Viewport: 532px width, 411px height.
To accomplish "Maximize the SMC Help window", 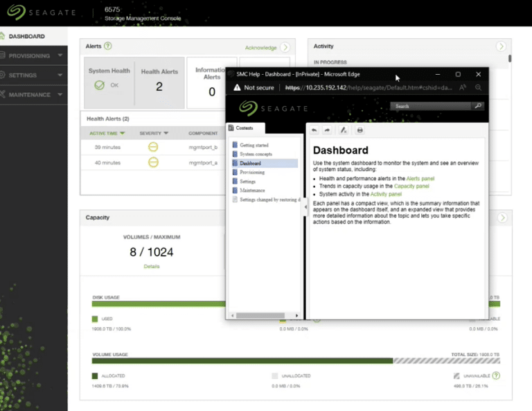I will pos(458,74).
